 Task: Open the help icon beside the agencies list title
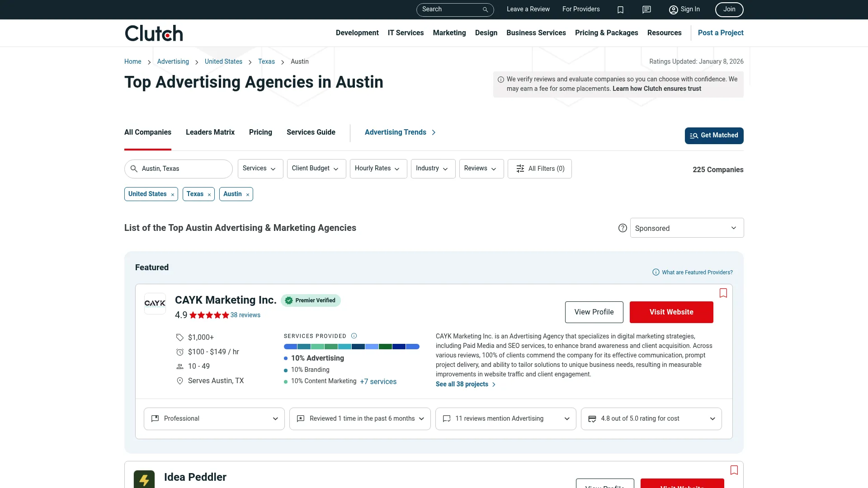pos(623,228)
